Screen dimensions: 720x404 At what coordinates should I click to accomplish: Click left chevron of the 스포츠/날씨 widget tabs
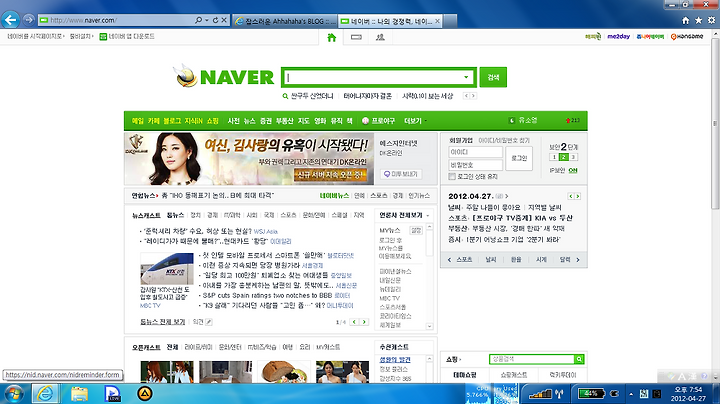click(449, 260)
